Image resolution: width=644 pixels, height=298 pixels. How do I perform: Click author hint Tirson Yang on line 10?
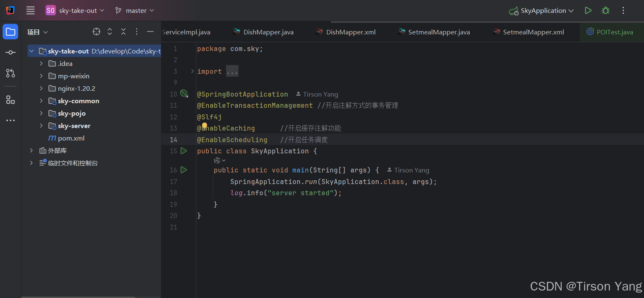[x=317, y=94]
